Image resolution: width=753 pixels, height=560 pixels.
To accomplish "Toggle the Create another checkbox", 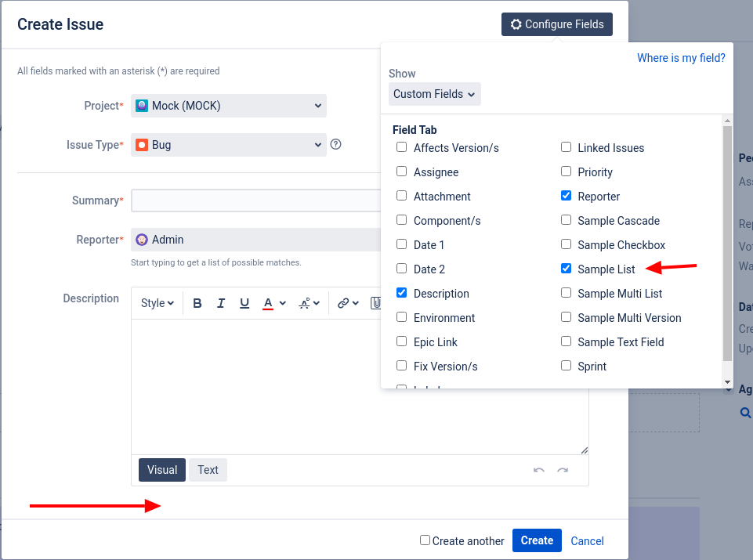I will point(425,540).
